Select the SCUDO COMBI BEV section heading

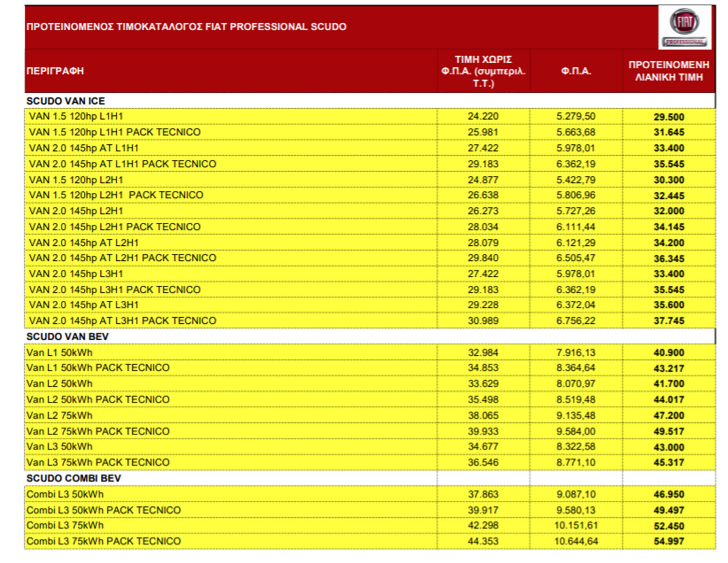[74, 478]
